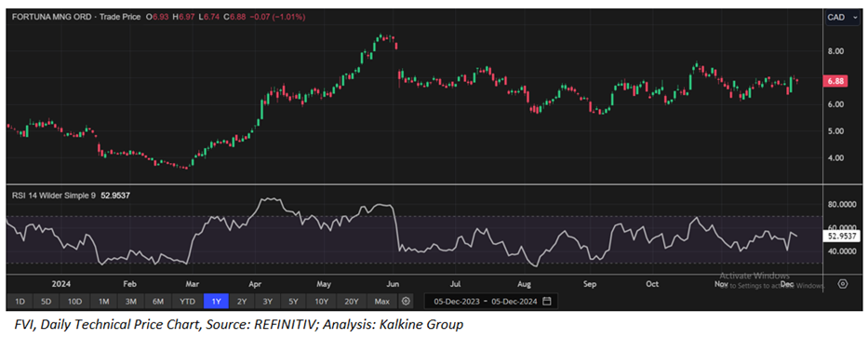The image size is (868, 339).
Task: Click the active 1Y range button
Action: tap(216, 302)
